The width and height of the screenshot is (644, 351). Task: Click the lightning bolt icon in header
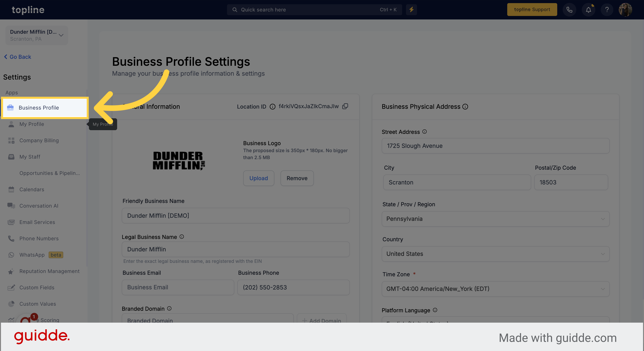(x=411, y=10)
